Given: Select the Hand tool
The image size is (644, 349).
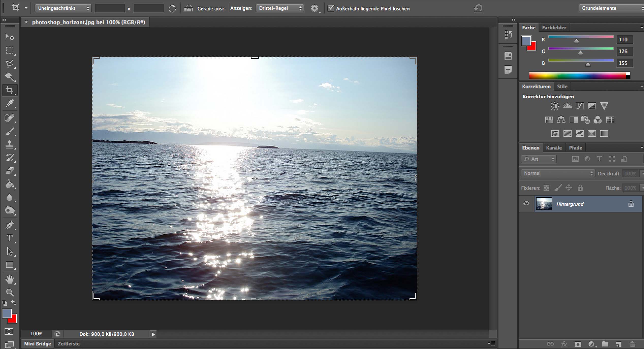Looking at the screenshot, I should pos(10,279).
